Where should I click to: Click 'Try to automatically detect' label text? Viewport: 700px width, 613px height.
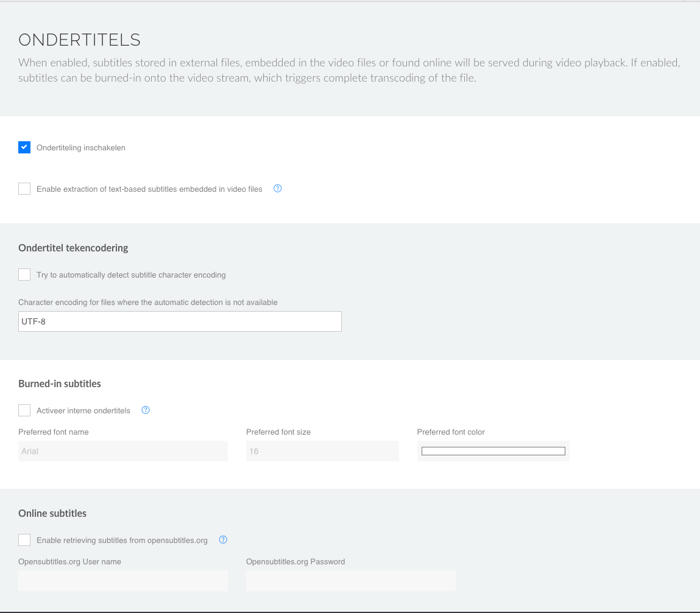point(131,275)
